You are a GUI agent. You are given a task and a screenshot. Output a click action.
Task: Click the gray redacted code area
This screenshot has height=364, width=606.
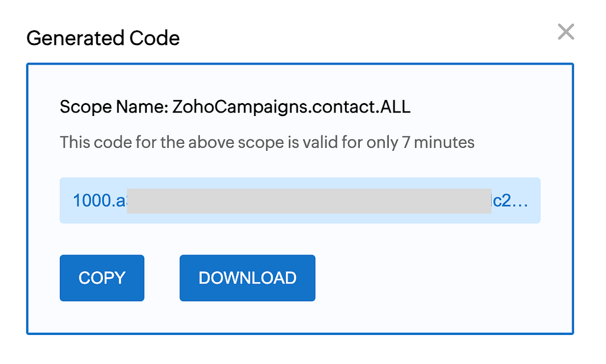[x=309, y=201]
